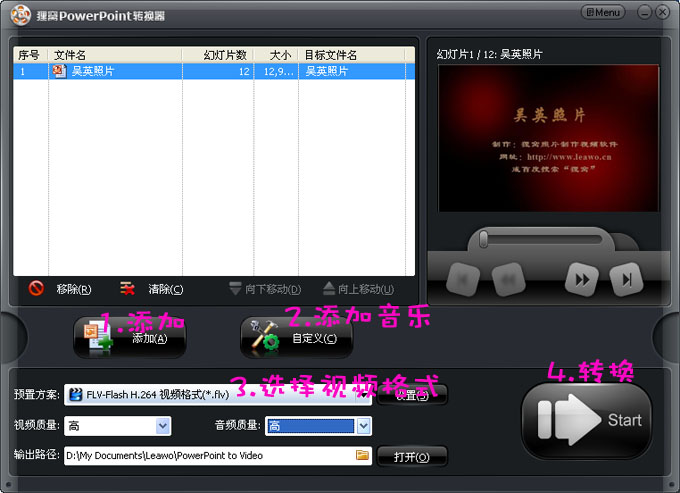Open the 预置方案 profile dropdown
This screenshot has width=680, height=493.
(x=218, y=395)
